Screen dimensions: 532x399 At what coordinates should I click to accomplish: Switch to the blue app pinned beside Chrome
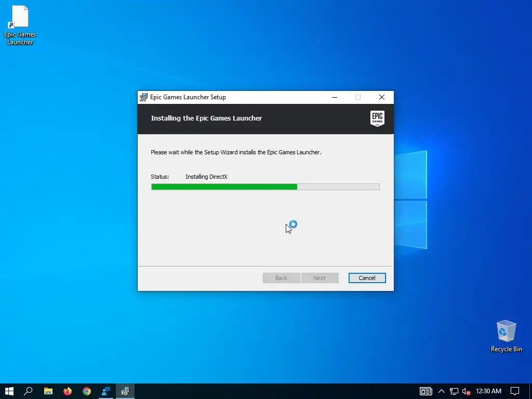[106, 391]
